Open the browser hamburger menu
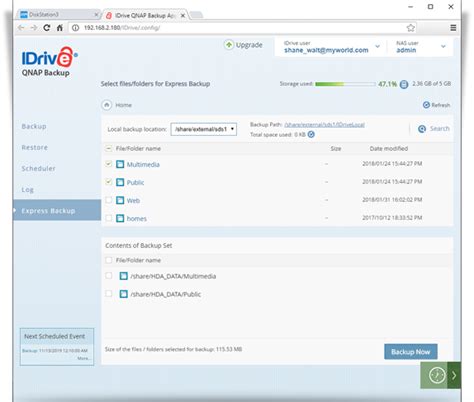 click(453, 28)
